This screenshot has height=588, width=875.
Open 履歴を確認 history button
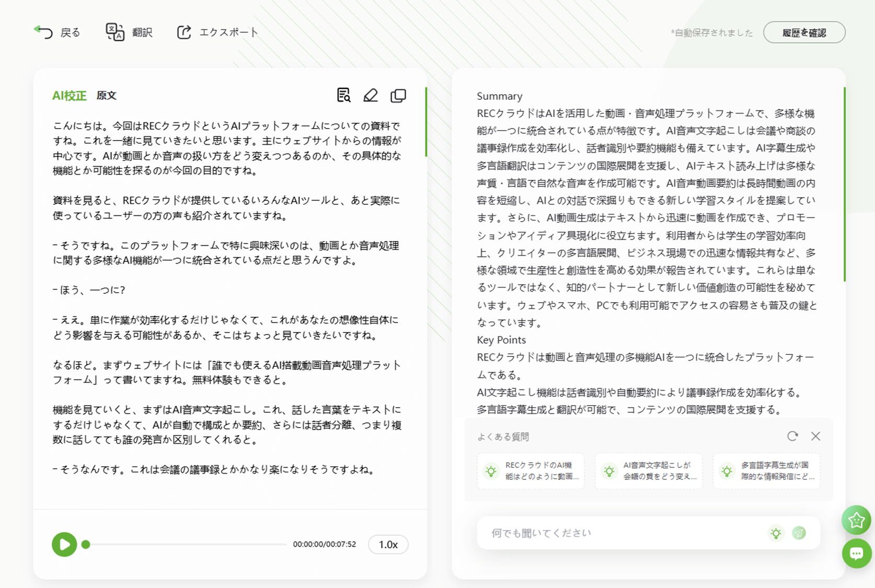pyautogui.click(x=804, y=32)
